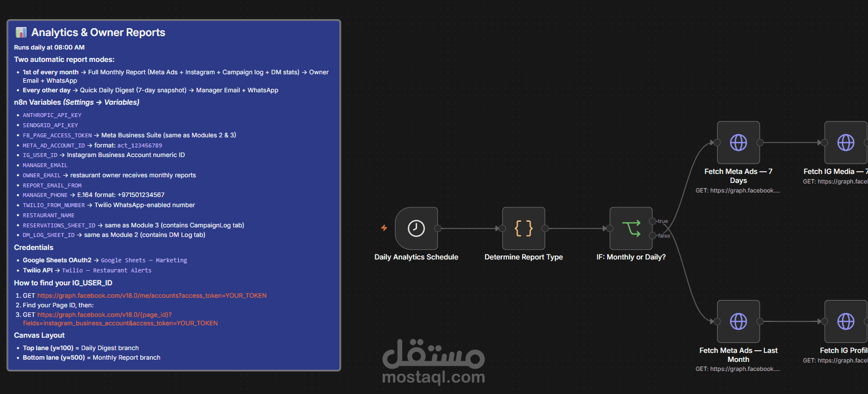868x394 pixels.
Task: Click the IG_USER_ID variable text
Action: click(x=40, y=155)
